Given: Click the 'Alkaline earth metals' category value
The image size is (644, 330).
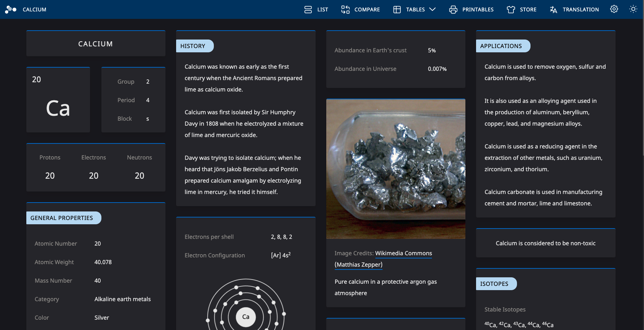Looking at the screenshot, I should coord(123,299).
